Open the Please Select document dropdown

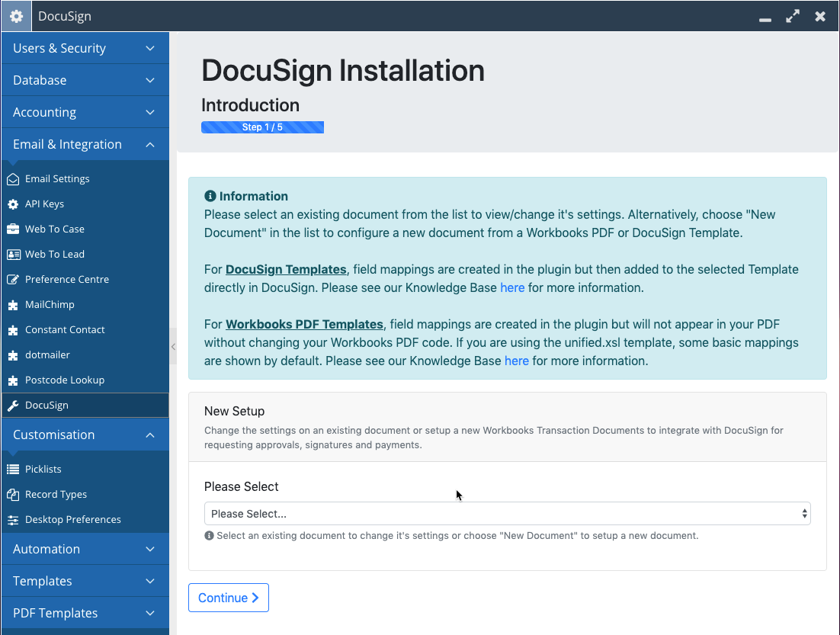pos(507,513)
